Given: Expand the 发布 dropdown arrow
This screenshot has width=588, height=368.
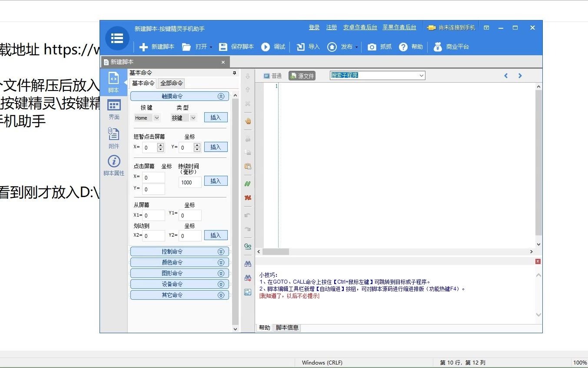Looking at the screenshot, I should (x=356, y=47).
